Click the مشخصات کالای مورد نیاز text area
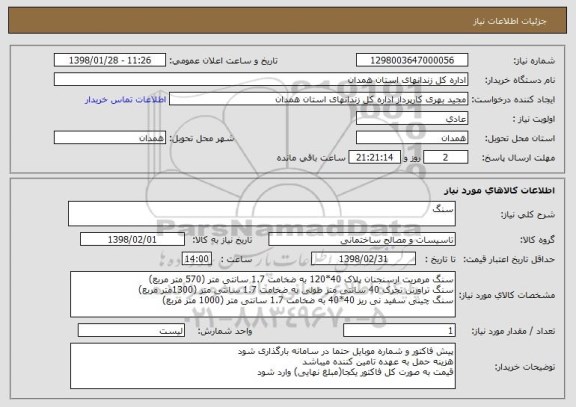This screenshot has width=576, height=407. pos(263,295)
